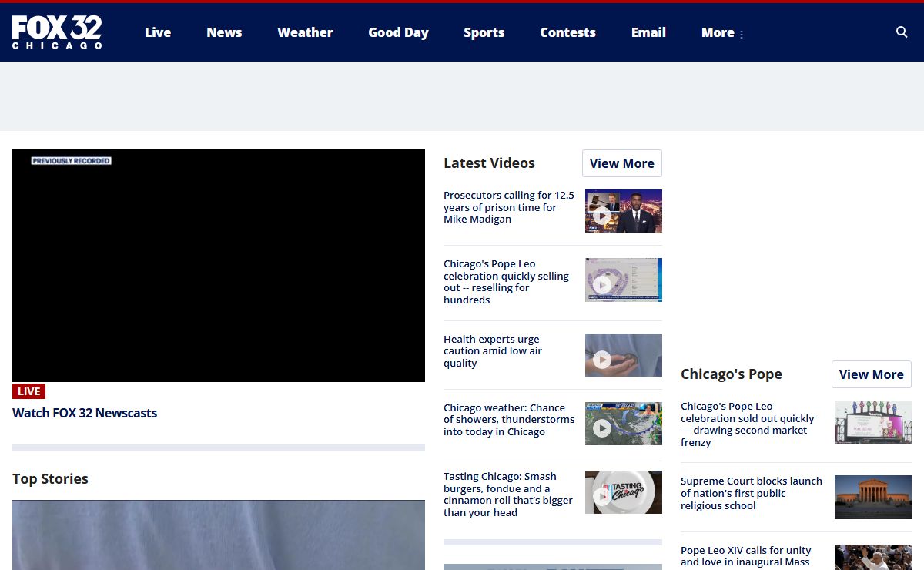Open Health experts urge caution article
The image size is (924, 570).
pyautogui.click(x=493, y=351)
